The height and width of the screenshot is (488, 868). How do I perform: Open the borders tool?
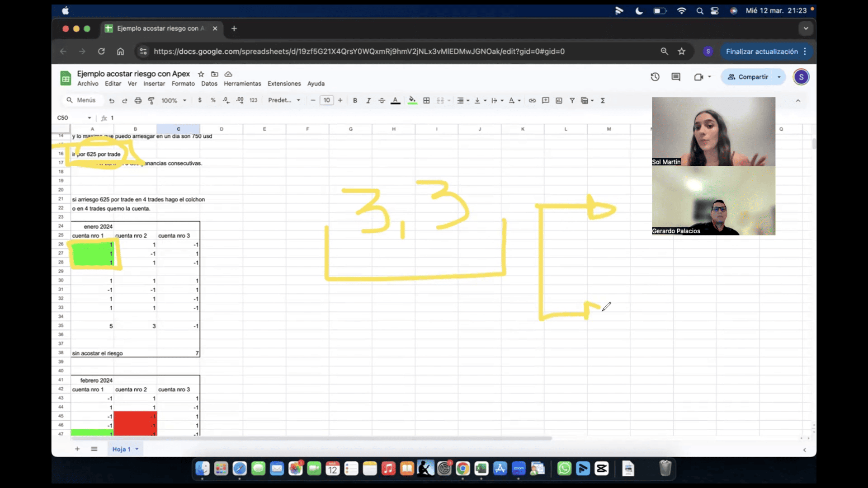tap(426, 100)
